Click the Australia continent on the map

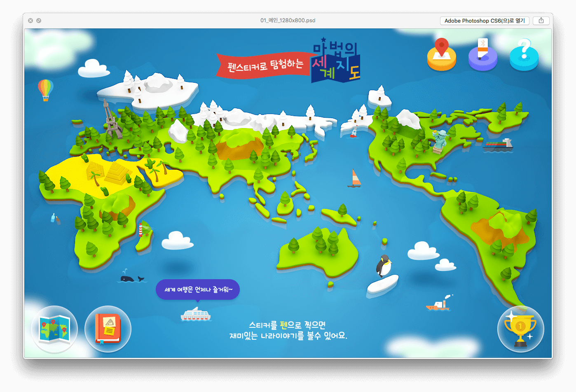click(318, 253)
